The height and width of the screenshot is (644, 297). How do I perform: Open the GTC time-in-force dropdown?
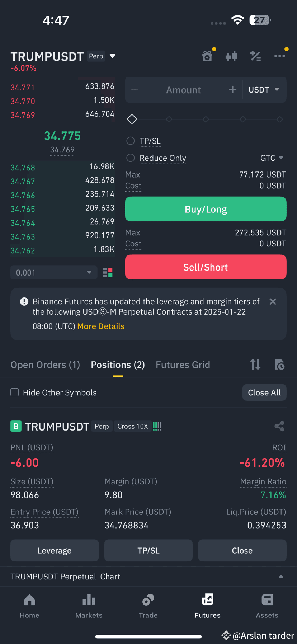click(272, 158)
